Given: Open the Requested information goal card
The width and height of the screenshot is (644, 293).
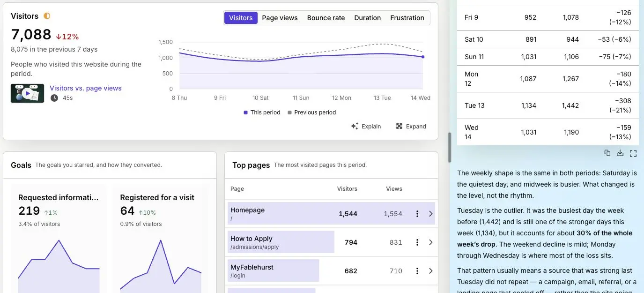Looking at the screenshot, I should [x=59, y=239].
